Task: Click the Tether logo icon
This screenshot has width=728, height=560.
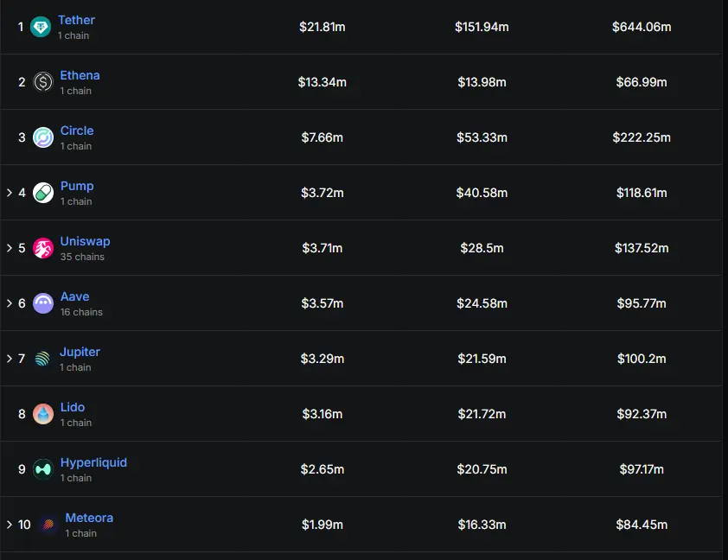Action: tap(41, 27)
